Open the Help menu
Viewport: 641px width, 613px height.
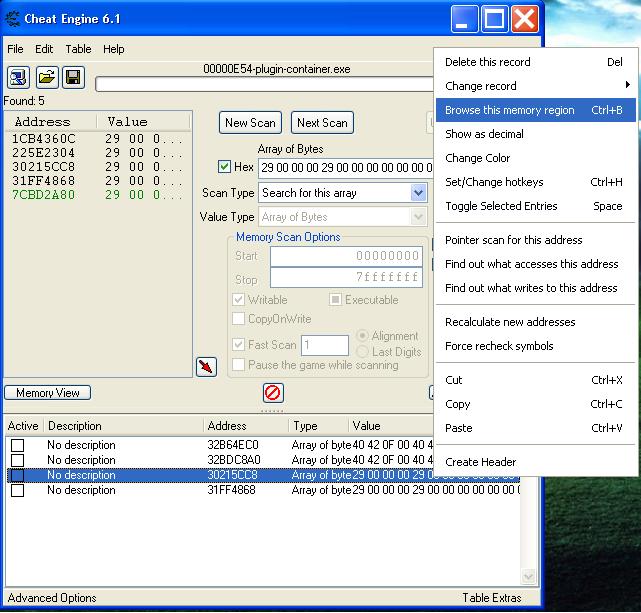pos(113,49)
